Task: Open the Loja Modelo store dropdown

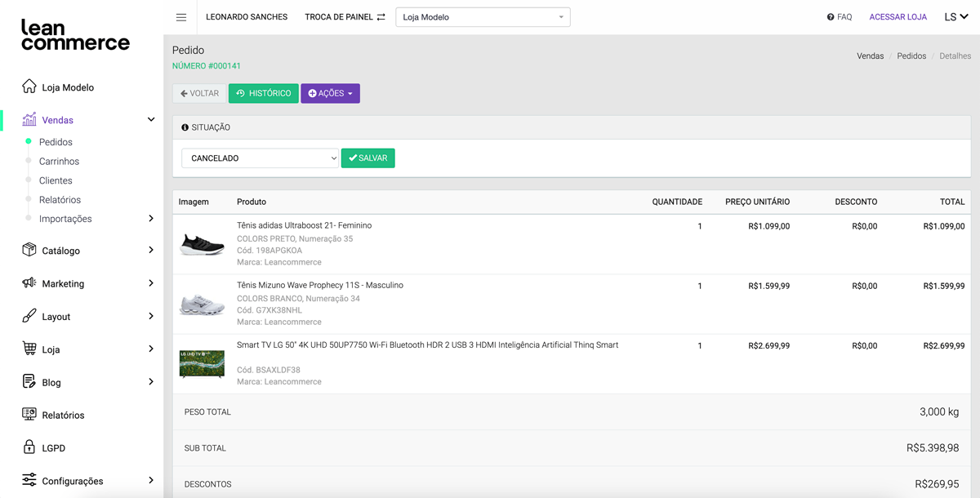Action: (x=483, y=17)
